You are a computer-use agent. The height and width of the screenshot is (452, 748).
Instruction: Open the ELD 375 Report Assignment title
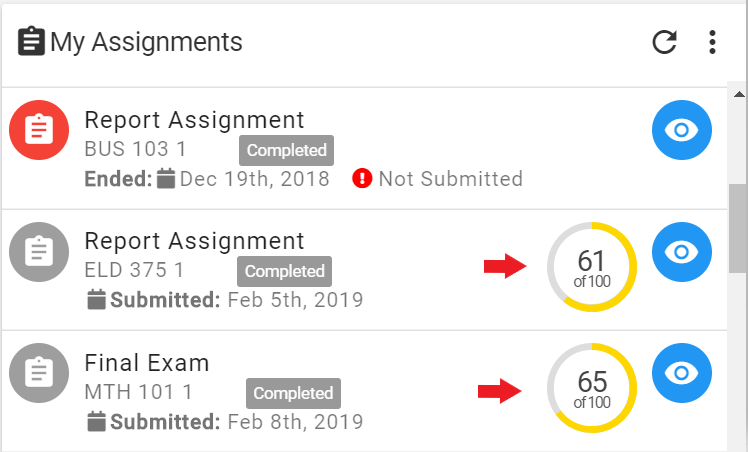click(x=194, y=241)
